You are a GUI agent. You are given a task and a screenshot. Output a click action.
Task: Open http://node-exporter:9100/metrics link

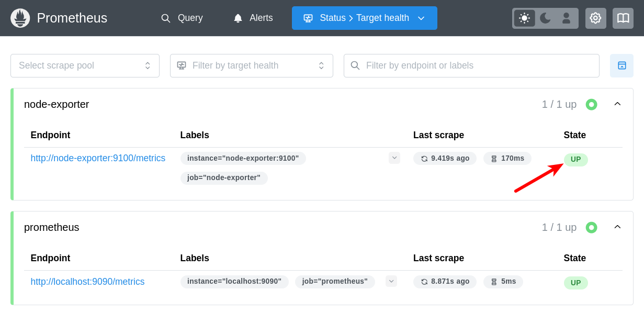98,158
